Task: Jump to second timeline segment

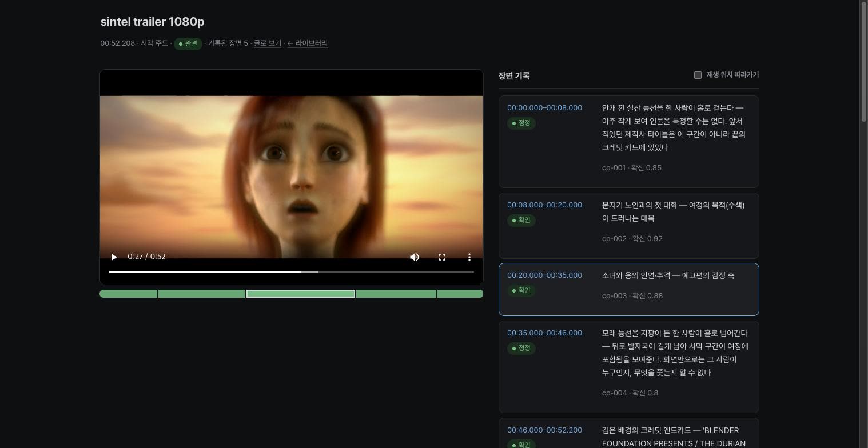Action: tap(202, 294)
